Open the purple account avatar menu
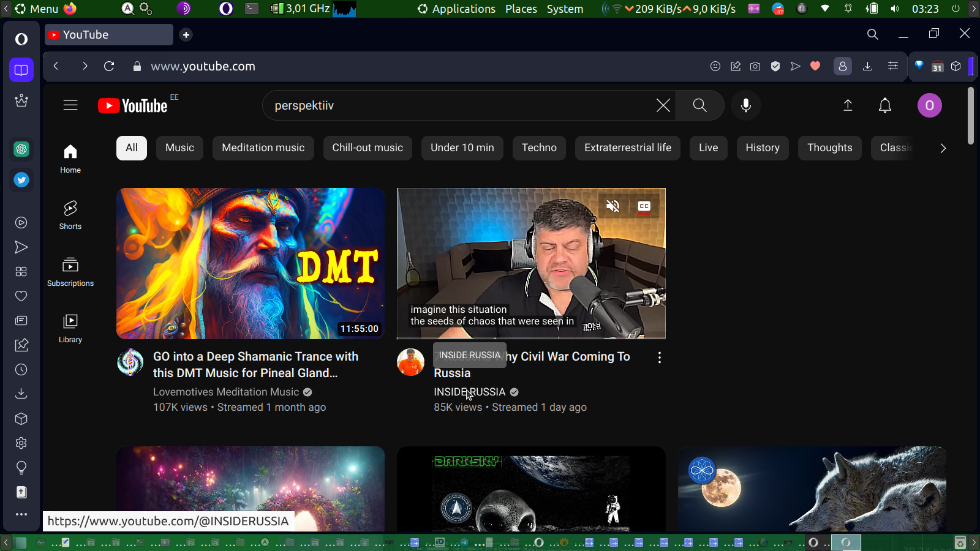This screenshot has width=980, height=551. 929,105
